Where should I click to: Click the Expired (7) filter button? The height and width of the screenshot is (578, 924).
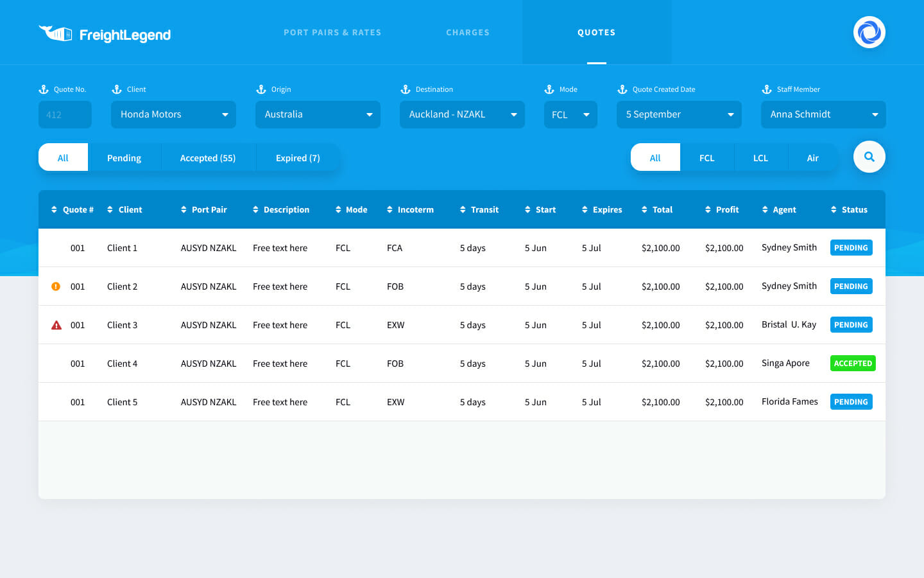(x=298, y=157)
